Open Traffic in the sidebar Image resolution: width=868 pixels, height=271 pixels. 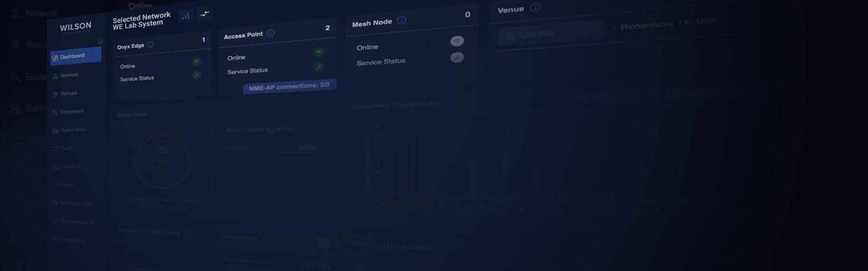click(63, 148)
